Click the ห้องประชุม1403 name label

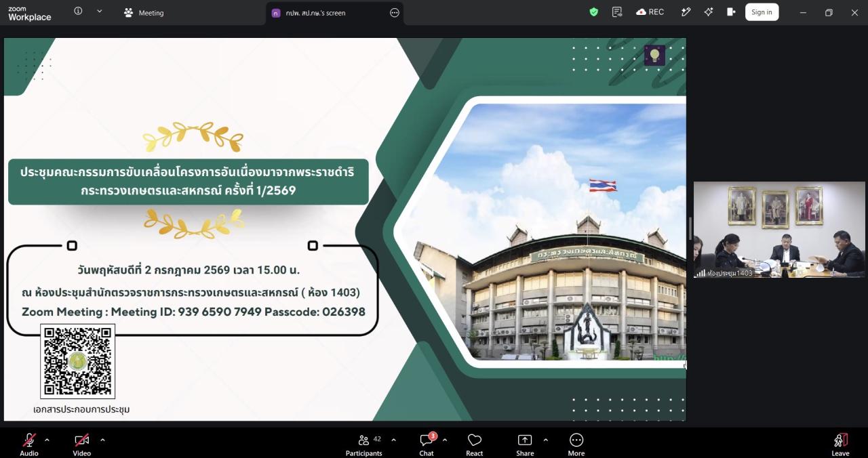pyautogui.click(x=730, y=273)
